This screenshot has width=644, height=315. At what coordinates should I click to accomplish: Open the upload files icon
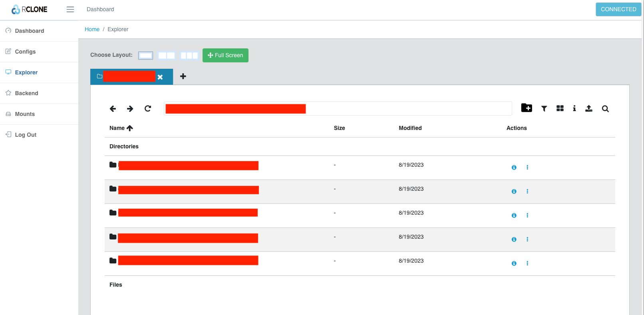[x=588, y=108]
